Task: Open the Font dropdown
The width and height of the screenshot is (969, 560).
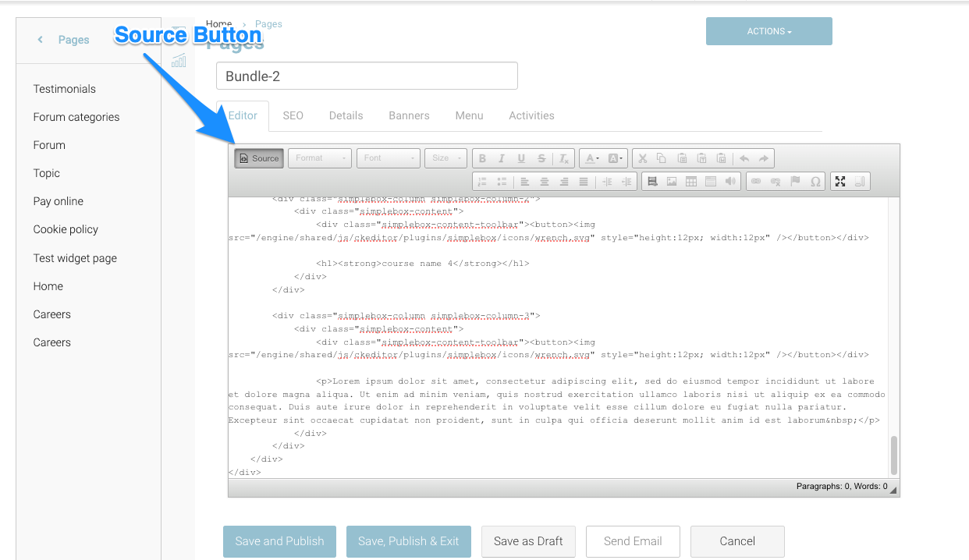Action: pos(389,158)
